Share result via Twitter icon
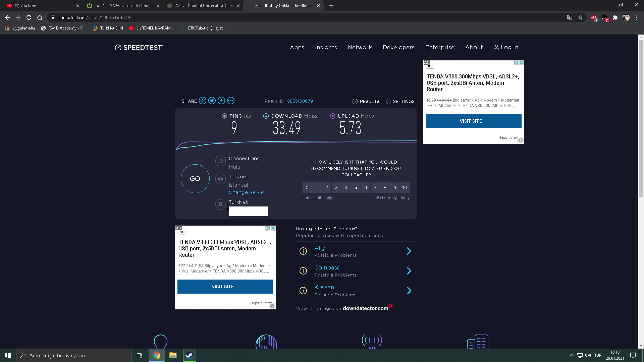This screenshot has width=644, height=362. (212, 101)
